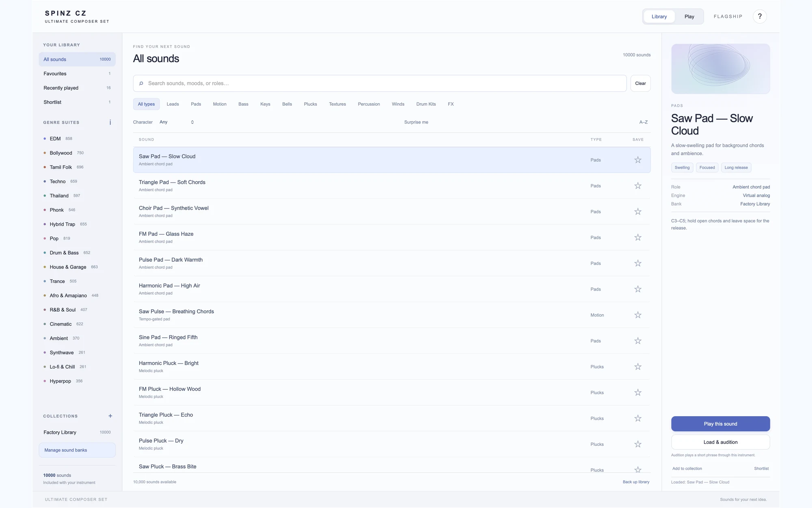812x508 pixels.
Task: Select the Factory Library collection
Action: pyautogui.click(x=77, y=432)
